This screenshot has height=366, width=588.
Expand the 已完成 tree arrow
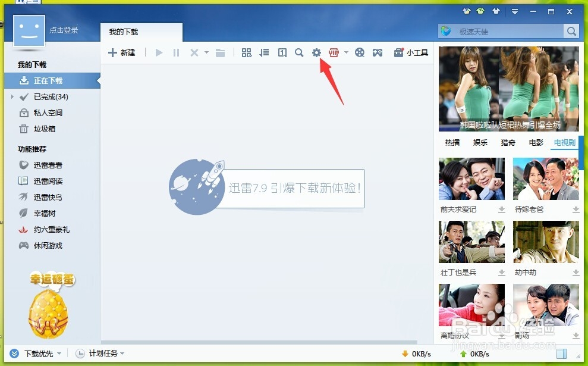(12, 97)
